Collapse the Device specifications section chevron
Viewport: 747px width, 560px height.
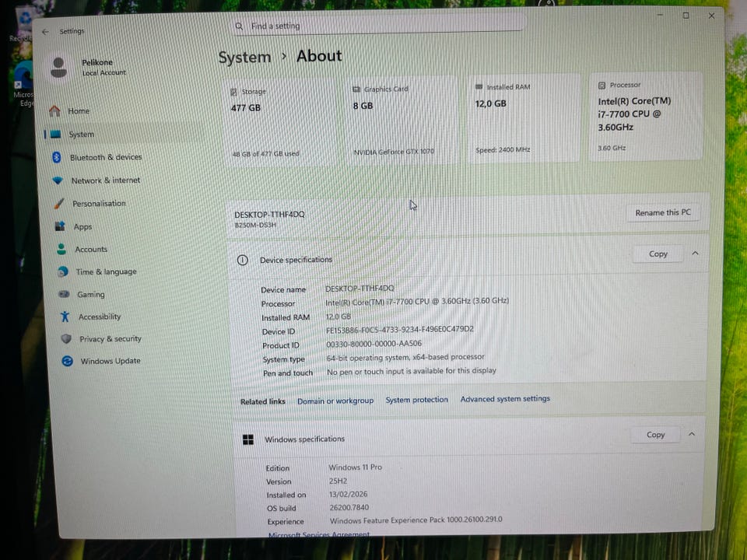[x=695, y=254]
